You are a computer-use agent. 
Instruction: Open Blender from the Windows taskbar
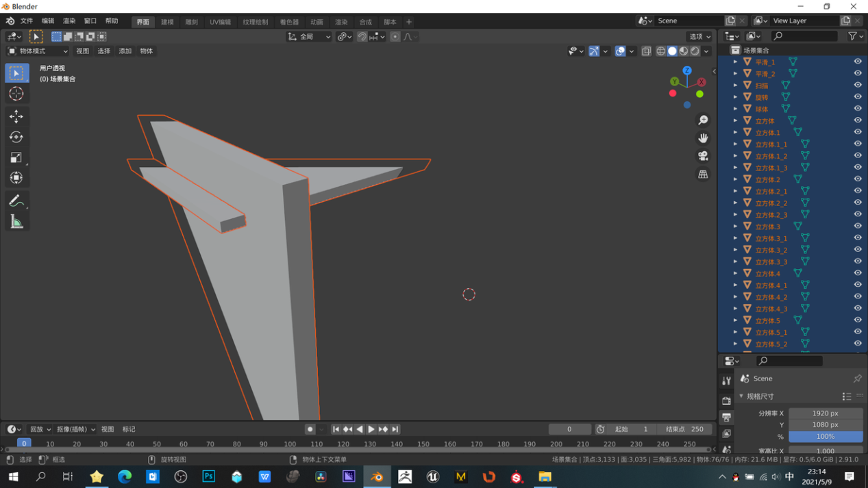pyautogui.click(x=377, y=476)
